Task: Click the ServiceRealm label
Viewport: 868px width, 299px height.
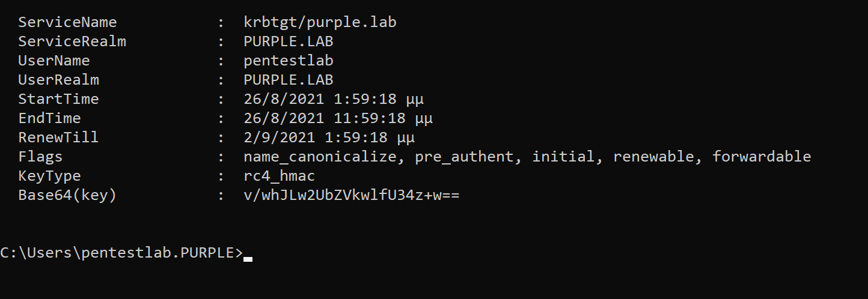Action: click(72, 42)
